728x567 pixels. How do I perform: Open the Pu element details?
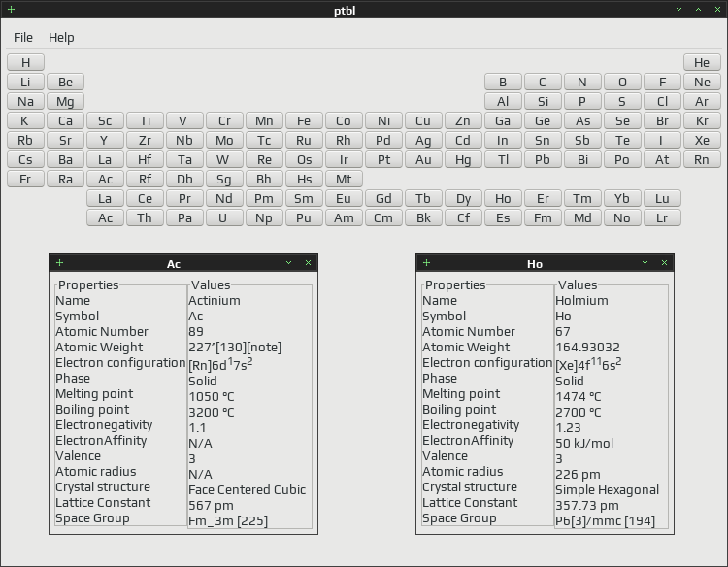(304, 217)
